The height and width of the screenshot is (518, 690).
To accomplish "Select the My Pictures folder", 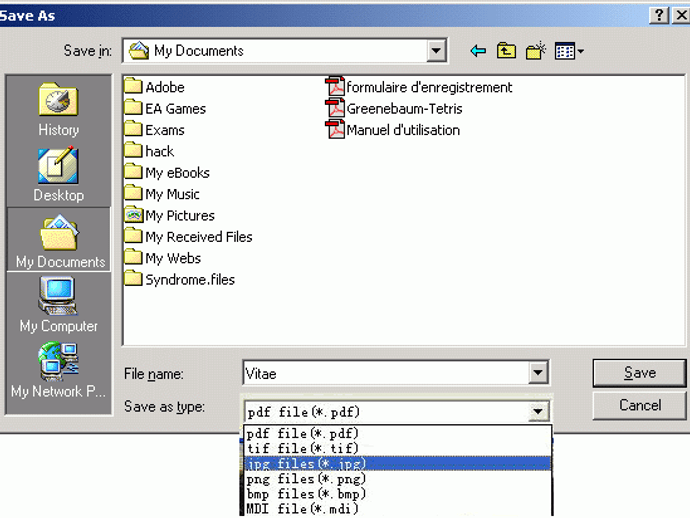I will point(169,215).
